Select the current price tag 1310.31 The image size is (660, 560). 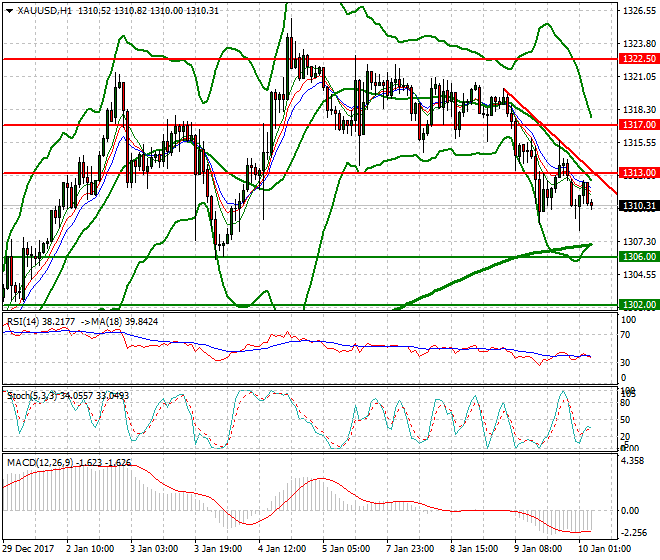636,206
